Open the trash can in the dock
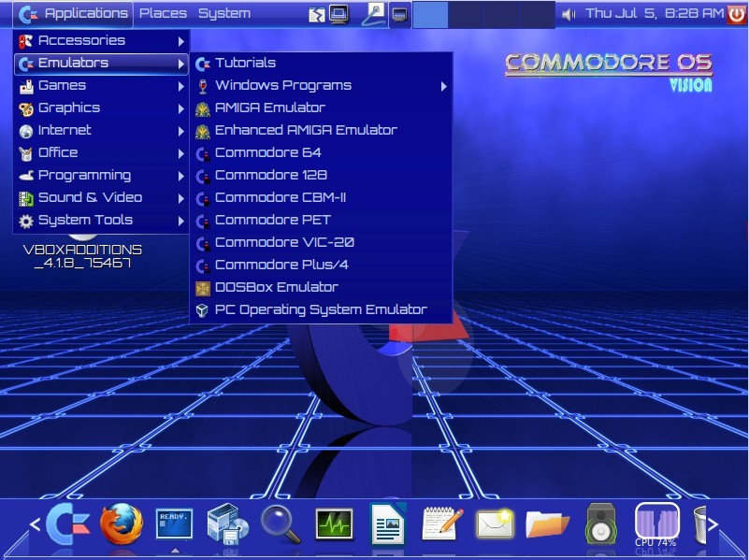This screenshot has width=749, height=560. [x=699, y=524]
